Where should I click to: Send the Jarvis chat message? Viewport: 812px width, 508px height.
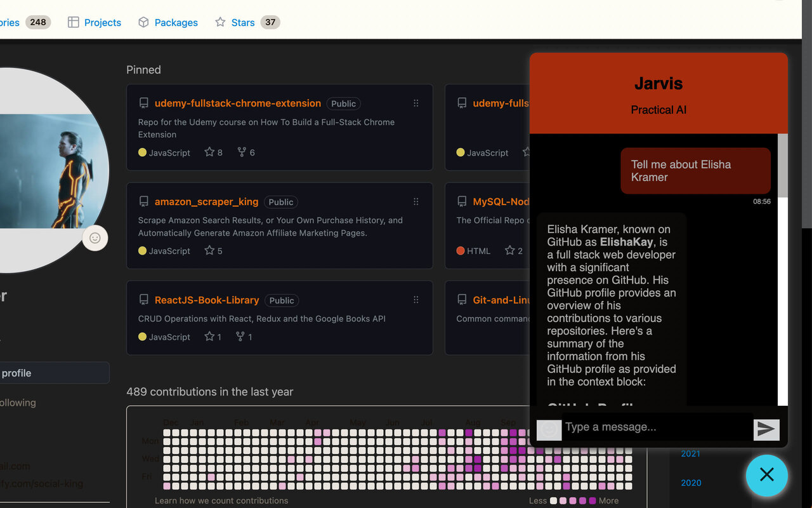[766, 429]
